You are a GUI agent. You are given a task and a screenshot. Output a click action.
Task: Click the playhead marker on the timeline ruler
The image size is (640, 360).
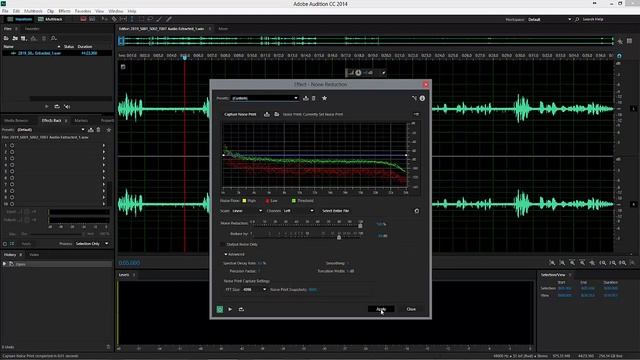pyautogui.click(x=185, y=58)
